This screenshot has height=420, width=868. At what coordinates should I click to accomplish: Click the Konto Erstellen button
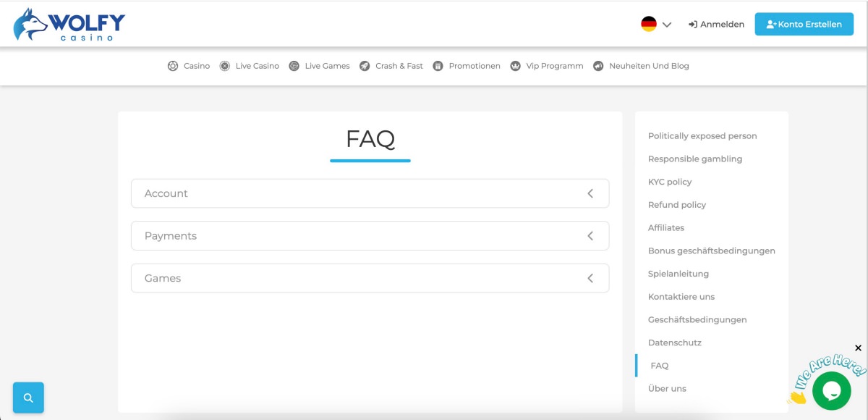point(804,24)
